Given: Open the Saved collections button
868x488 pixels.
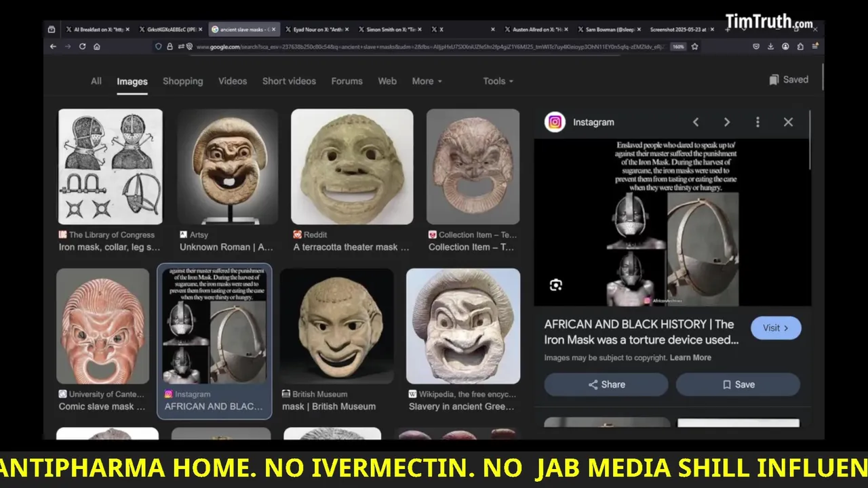Looking at the screenshot, I should (789, 79).
